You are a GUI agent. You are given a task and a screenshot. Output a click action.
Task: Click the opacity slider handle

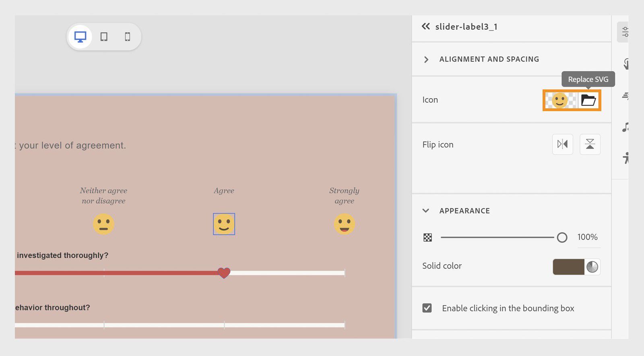pos(562,238)
